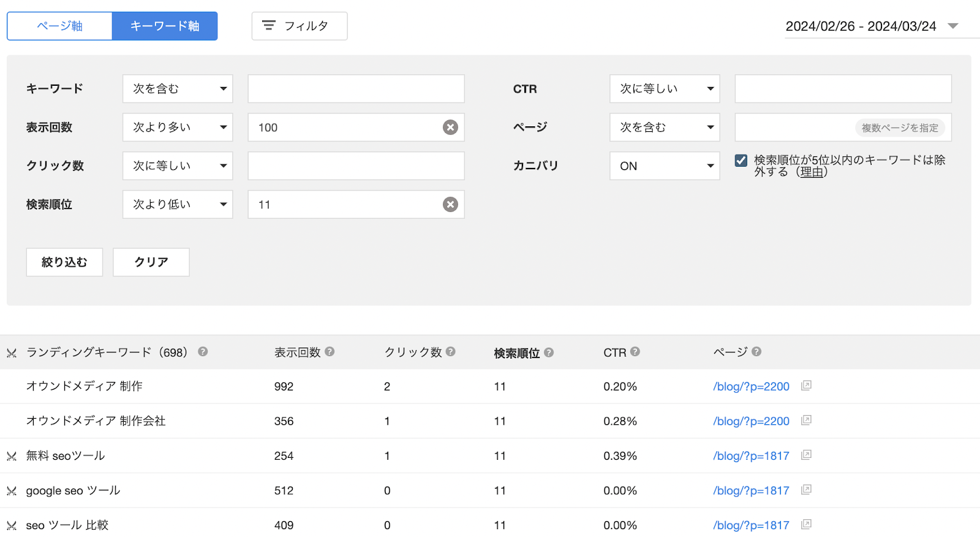Toggle the フィルタ panel button

point(300,26)
